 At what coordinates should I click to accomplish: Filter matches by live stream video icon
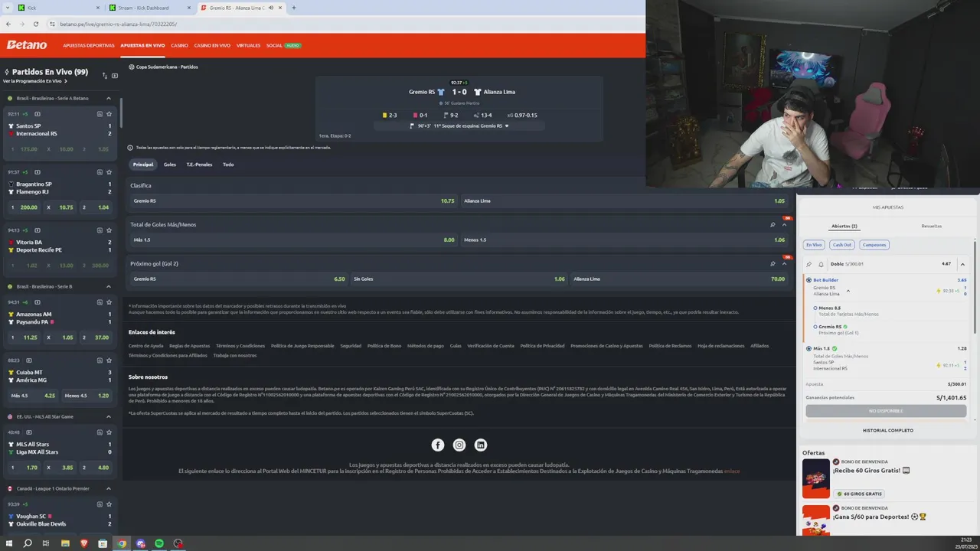coord(115,76)
